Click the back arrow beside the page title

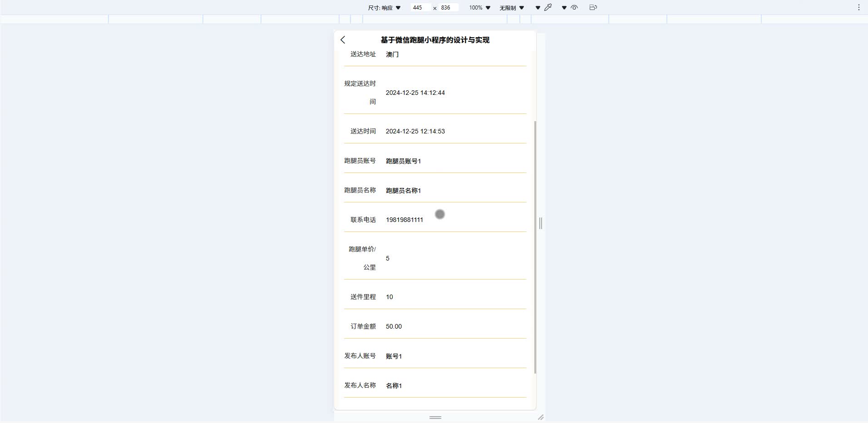[342, 40]
